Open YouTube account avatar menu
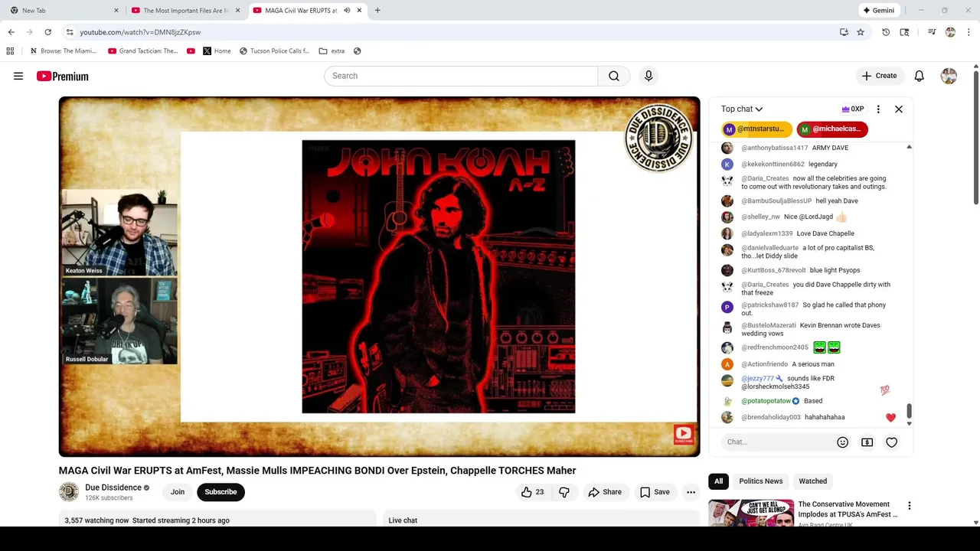980x551 pixels. 949,76
